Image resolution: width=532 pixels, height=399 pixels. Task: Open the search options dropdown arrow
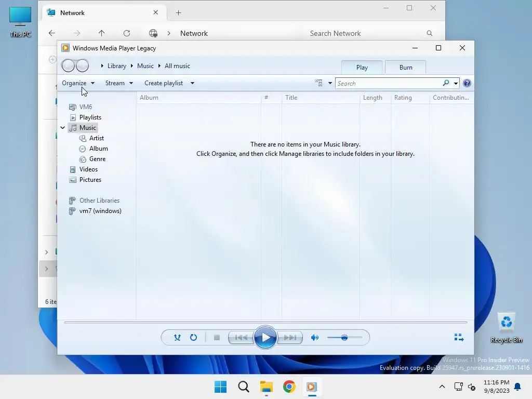[456, 83]
